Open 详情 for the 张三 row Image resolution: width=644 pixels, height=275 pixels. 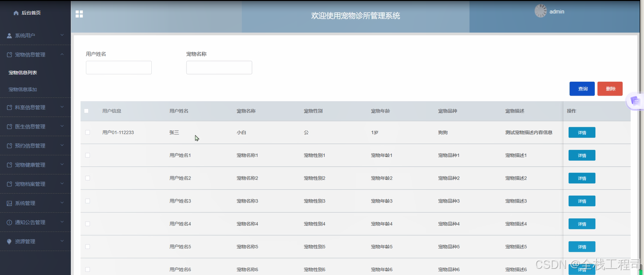pyautogui.click(x=582, y=132)
